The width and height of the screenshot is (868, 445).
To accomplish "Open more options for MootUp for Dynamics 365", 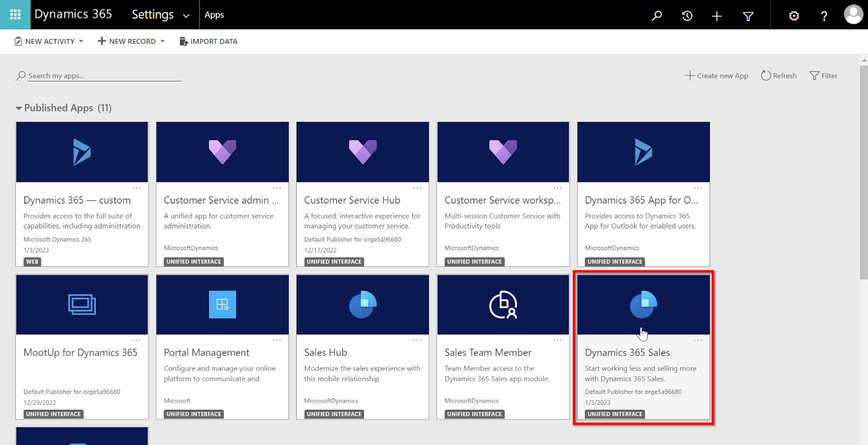I will [x=137, y=341].
